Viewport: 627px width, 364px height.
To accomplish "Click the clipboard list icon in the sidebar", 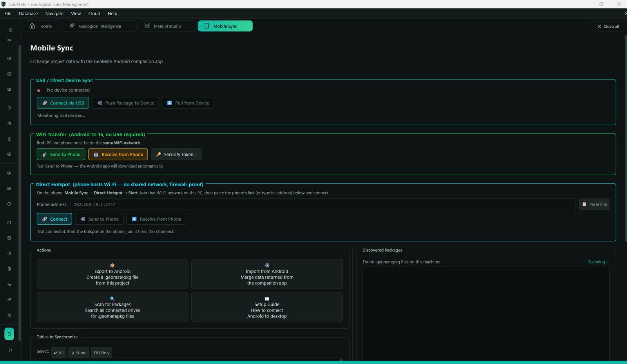I will click(x=9, y=269).
